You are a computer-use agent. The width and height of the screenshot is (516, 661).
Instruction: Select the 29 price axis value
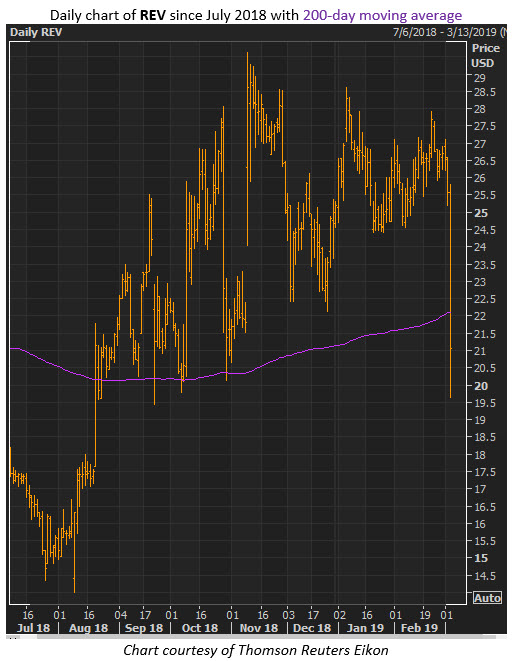point(479,78)
